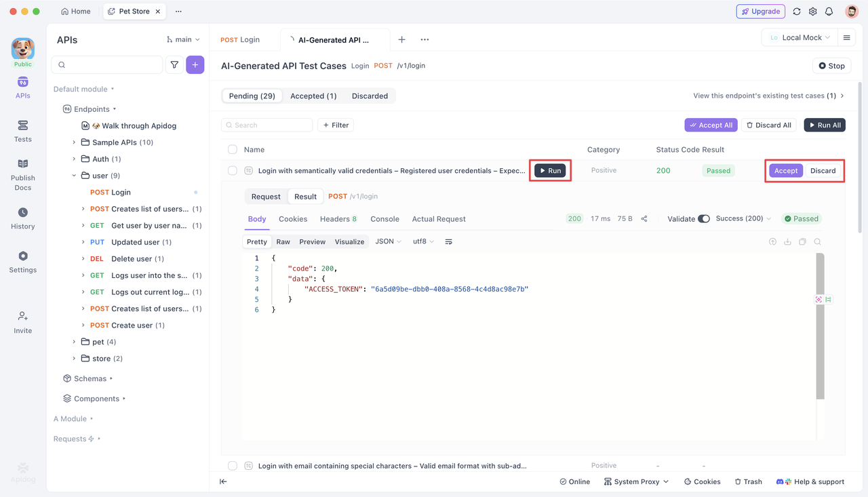Viewport: 868px width, 497px height.
Task: Click the word wrap icon in response toolbar
Action: click(448, 242)
